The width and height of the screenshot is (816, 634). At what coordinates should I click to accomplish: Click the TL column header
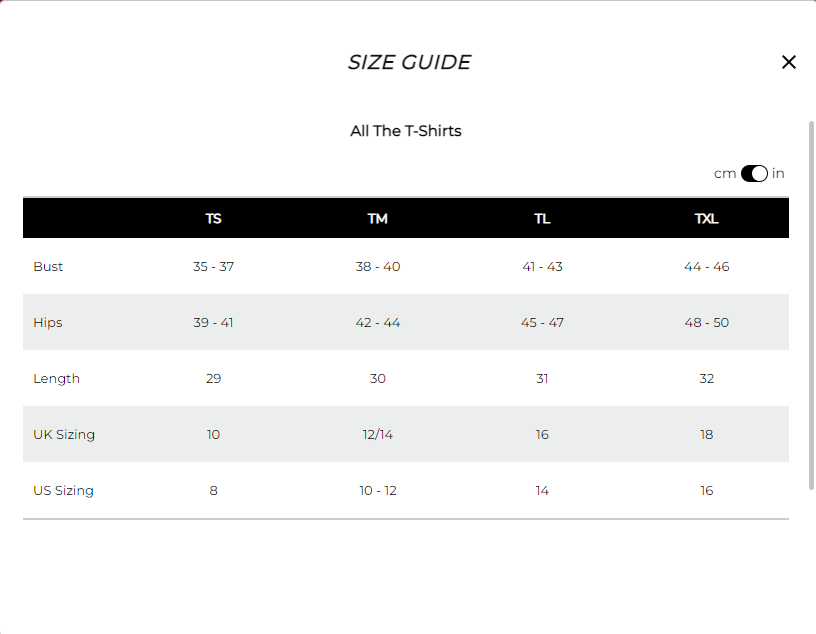pyautogui.click(x=542, y=219)
